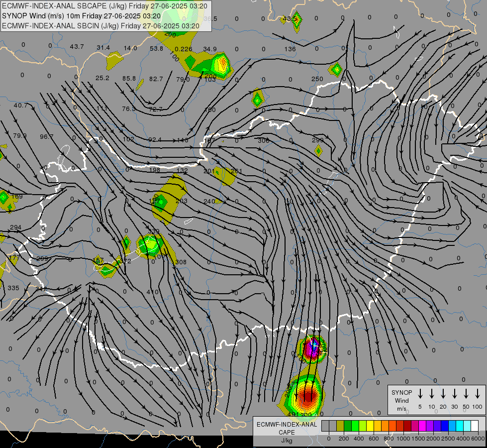
Task: Click the map value 335
Action: [x=13, y=288]
